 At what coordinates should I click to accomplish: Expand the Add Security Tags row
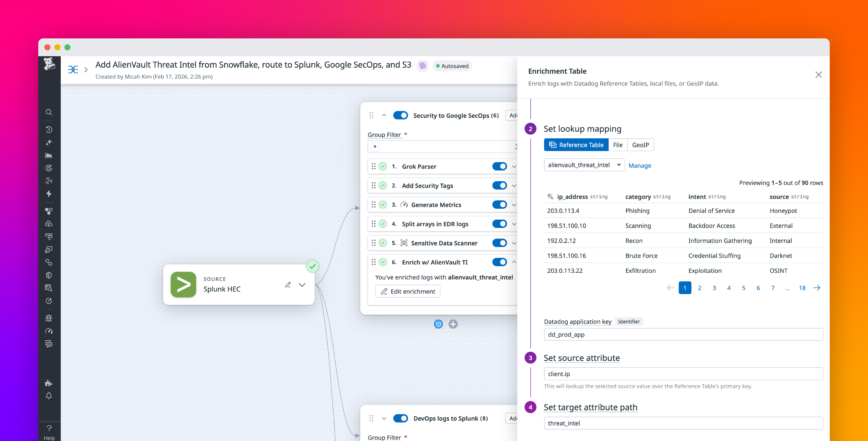point(514,186)
